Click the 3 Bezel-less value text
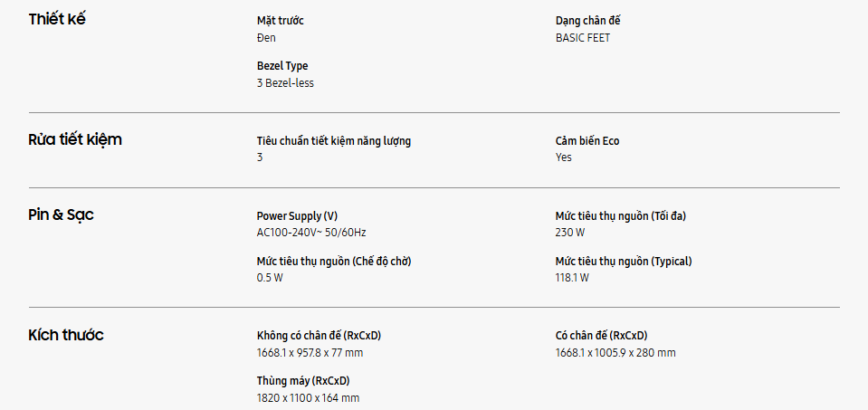The height and width of the screenshot is (410, 868). point(285,83)
